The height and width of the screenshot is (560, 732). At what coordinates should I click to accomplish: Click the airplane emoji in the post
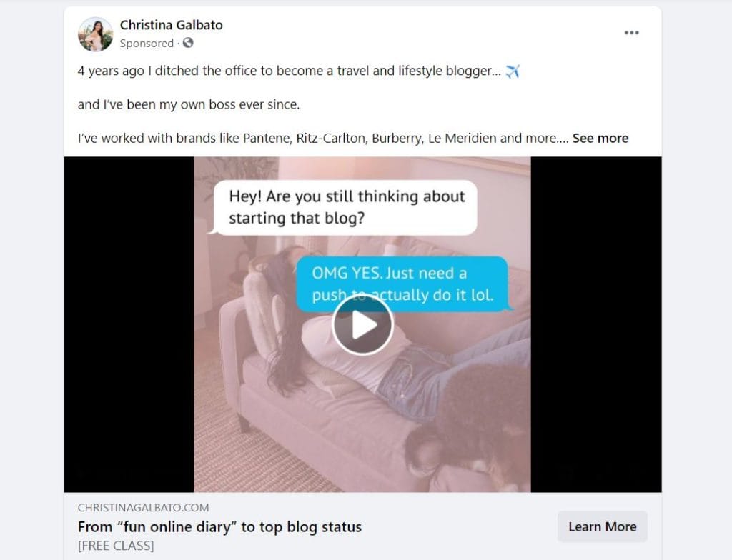512,71
